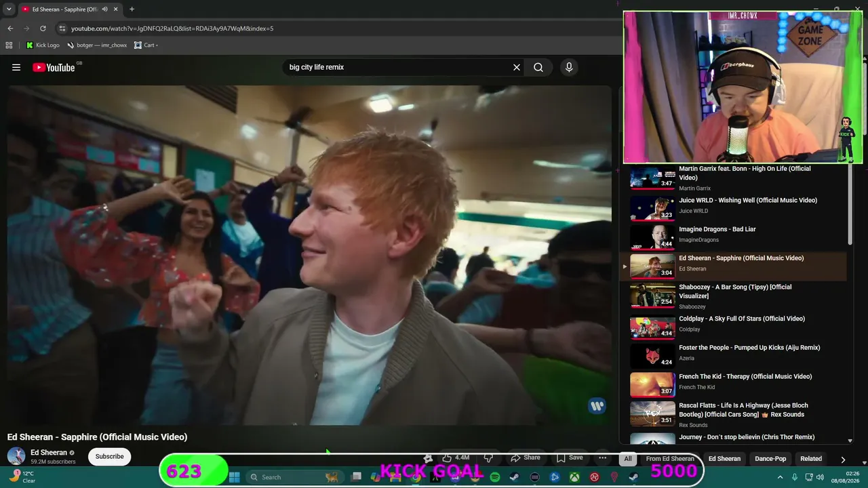This screenshot has width=868, height=488.
Task: Select the currently playing Sapphire playlist row
Action: (x=733, y=266)
